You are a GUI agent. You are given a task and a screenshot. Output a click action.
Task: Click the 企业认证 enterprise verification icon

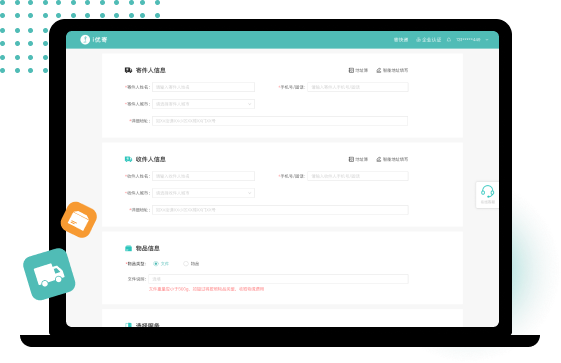point(418,40)
